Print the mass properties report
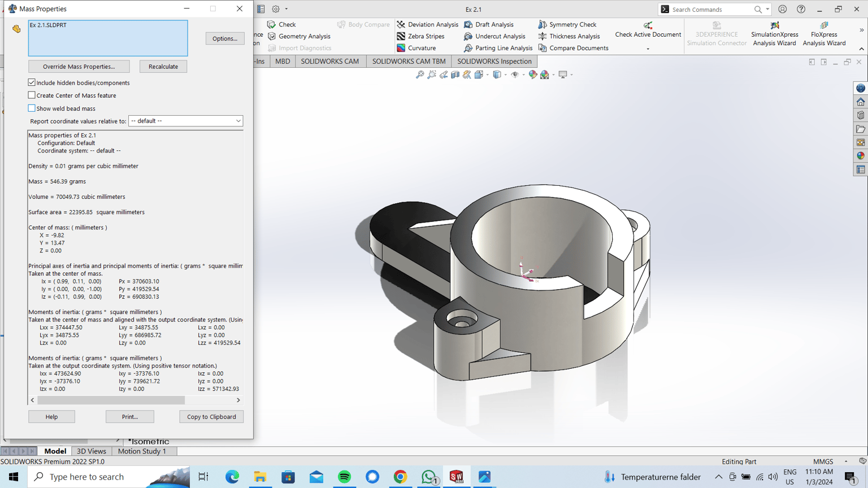The width and height of the screenshot is (868, 488). [x=130, y=417]
